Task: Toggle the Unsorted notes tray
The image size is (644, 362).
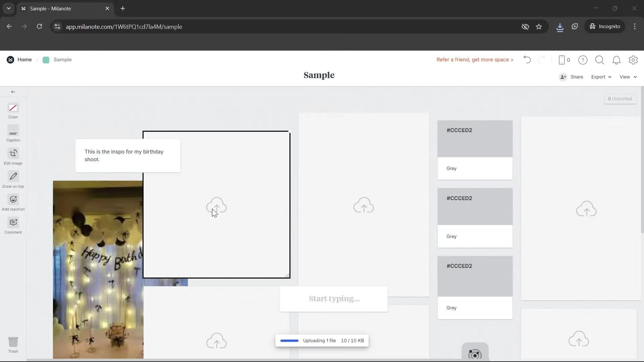Action: point(620,99)
